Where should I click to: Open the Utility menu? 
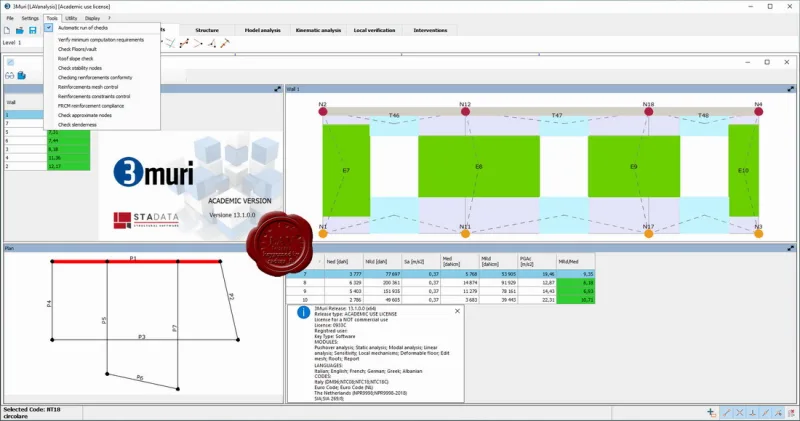[71, 18]
